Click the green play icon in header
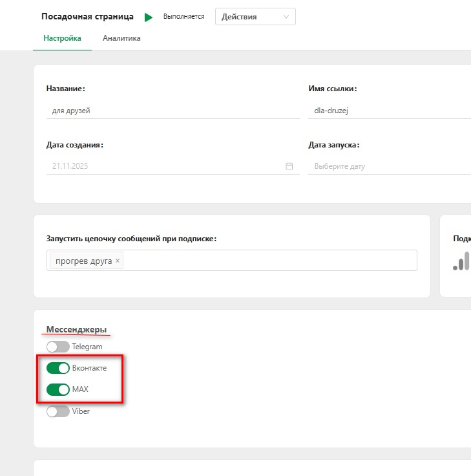Image resolution: width=471 pixels, height=476 pixels. coord(149,17)
